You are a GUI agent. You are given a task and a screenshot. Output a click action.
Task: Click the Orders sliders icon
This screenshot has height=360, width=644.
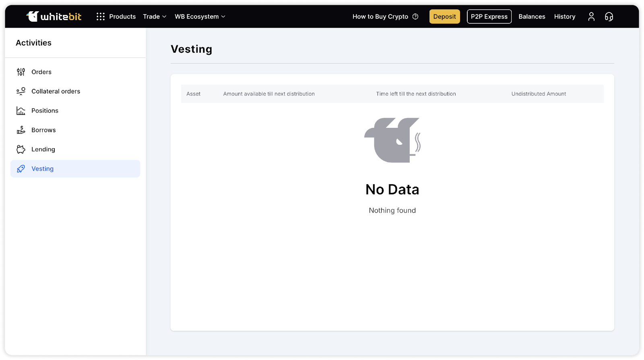point(21,72)
